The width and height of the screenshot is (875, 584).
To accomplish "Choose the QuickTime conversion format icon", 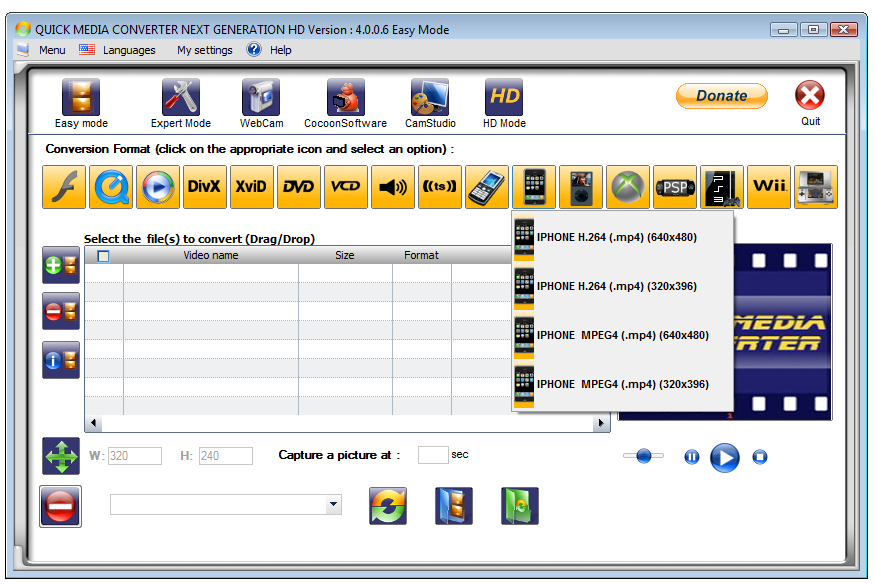I will click(x=111, y=187).
